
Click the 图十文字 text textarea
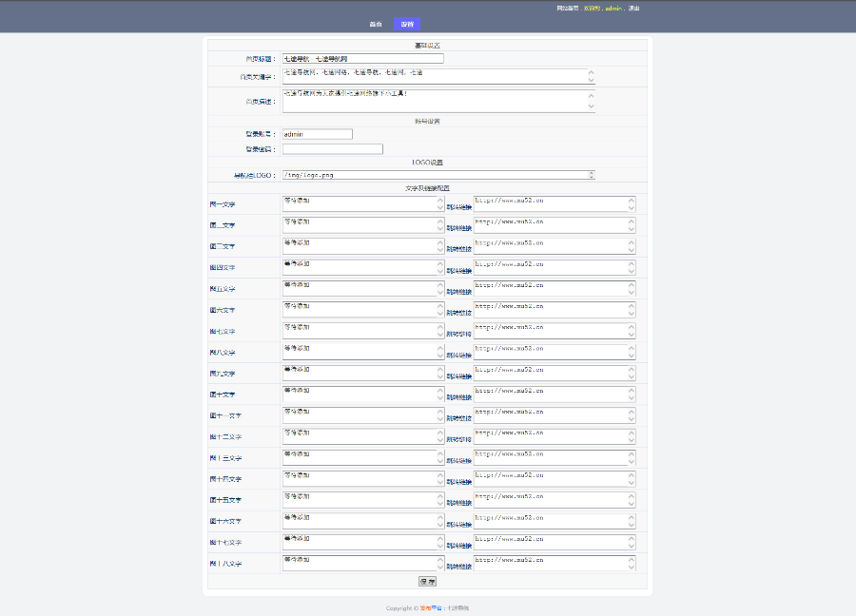(359, 395)
